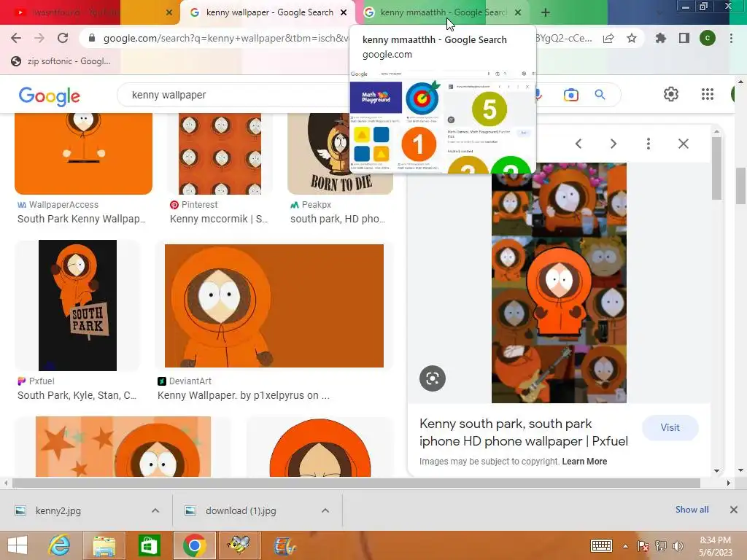747x560 pixels.
Task: Open the Kenny with stars thumbnail
Action: tap(123, 447)
